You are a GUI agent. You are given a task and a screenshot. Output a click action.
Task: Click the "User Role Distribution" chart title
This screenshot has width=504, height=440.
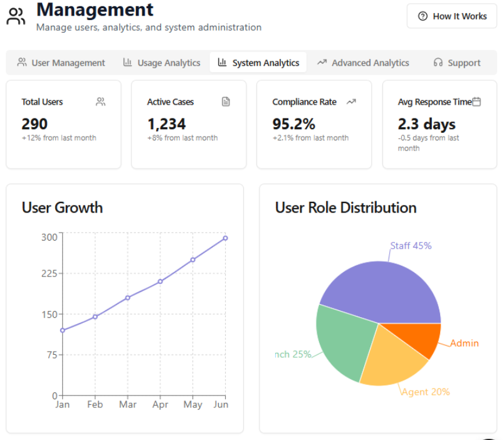click(x=346, y=207)
